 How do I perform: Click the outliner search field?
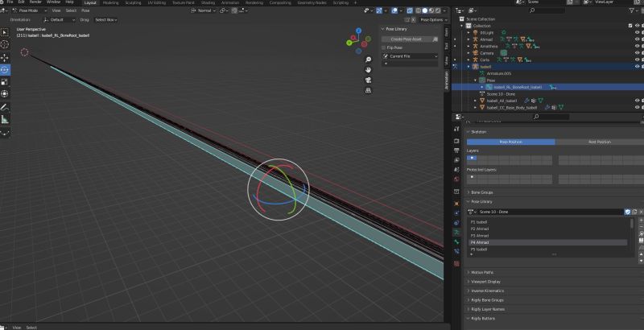[x=547, y=10]
